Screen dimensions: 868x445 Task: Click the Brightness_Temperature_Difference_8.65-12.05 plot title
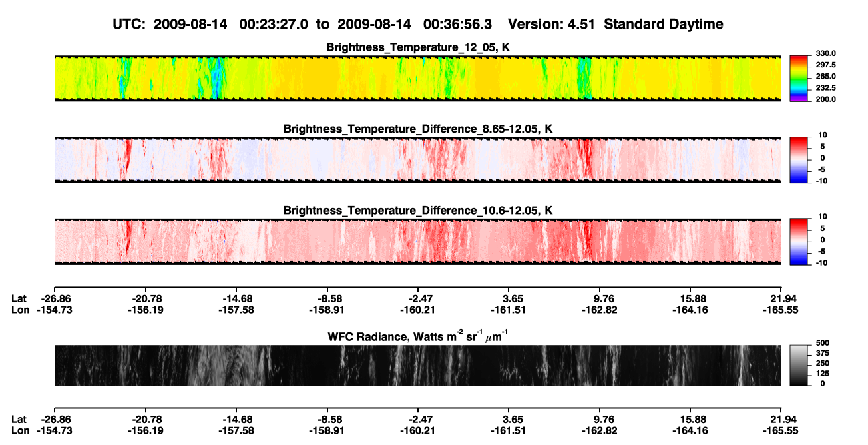click(418, 128)
